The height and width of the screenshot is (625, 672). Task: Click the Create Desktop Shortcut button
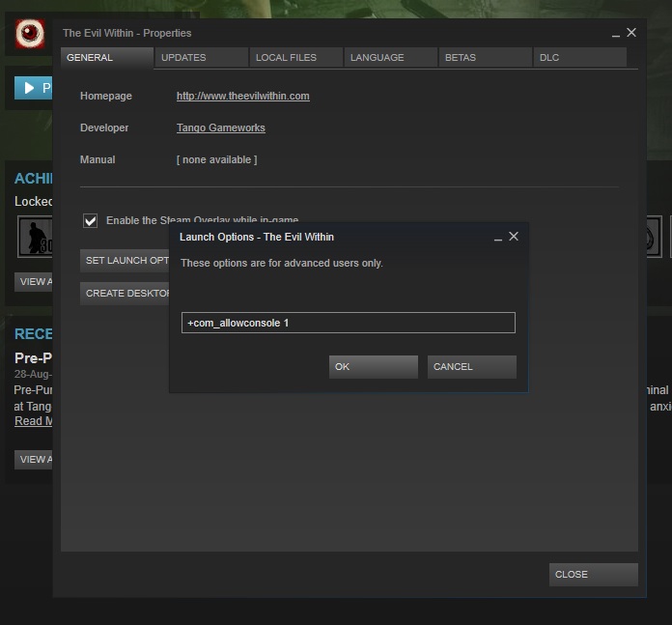click(126, 293)
